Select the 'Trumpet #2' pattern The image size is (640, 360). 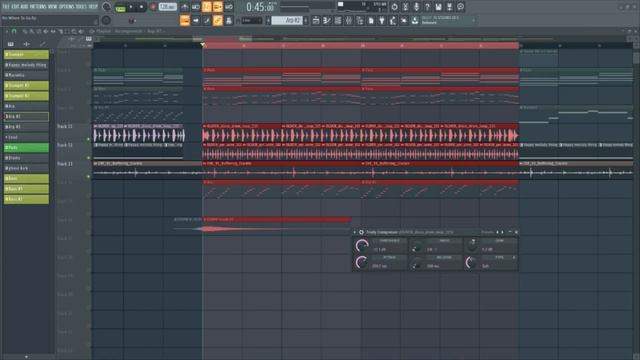point(26,96)
